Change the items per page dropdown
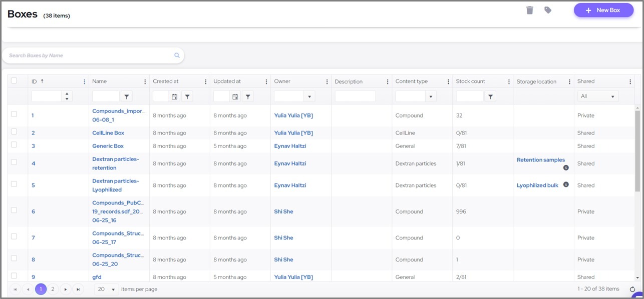This screenshot has width=644, height=299. coord(107,289)
